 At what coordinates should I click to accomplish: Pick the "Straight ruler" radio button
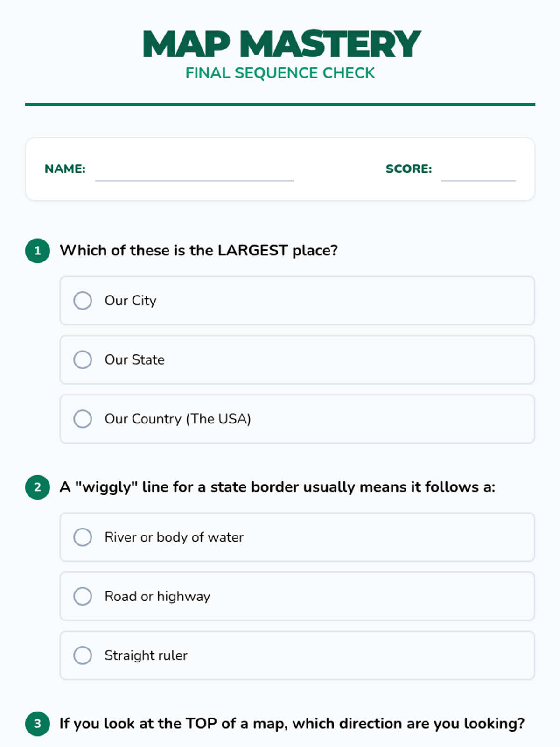(83, 655)
